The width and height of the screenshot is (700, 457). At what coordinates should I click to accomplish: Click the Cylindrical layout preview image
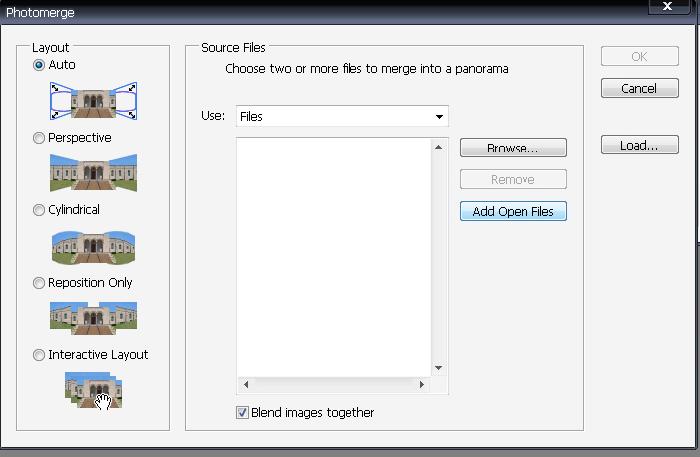pyautogui.click(x=93, y=245)
